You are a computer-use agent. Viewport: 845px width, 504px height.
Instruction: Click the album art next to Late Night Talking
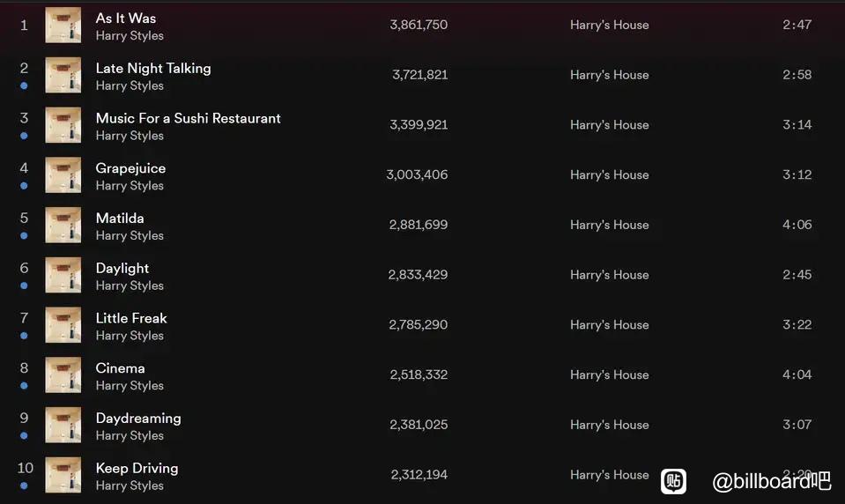point(63,75)
